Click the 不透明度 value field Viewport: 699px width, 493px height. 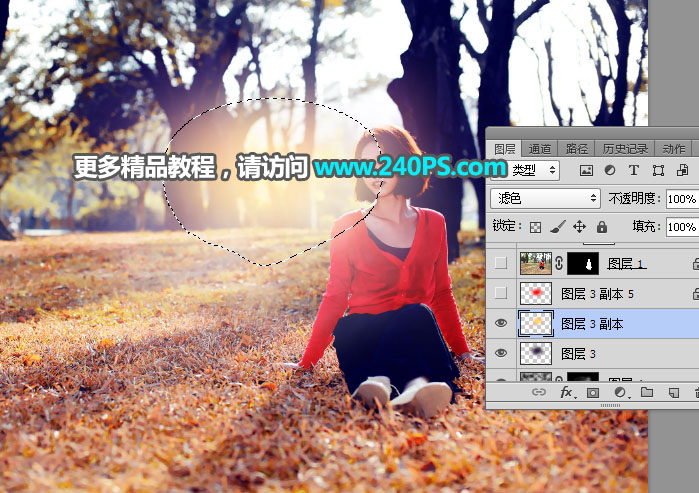point(683,199)
